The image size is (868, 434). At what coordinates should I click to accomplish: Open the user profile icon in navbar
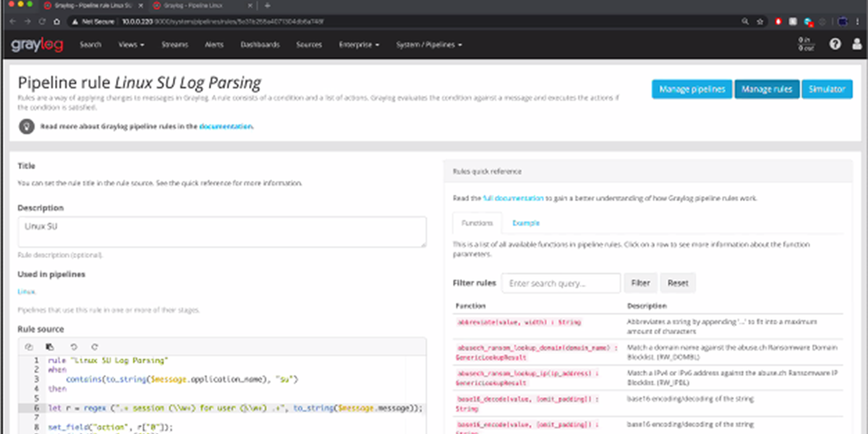[856, 45]
